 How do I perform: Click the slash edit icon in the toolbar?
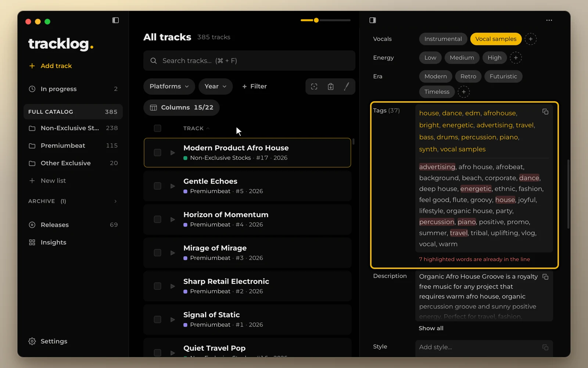tap(347, 86)
